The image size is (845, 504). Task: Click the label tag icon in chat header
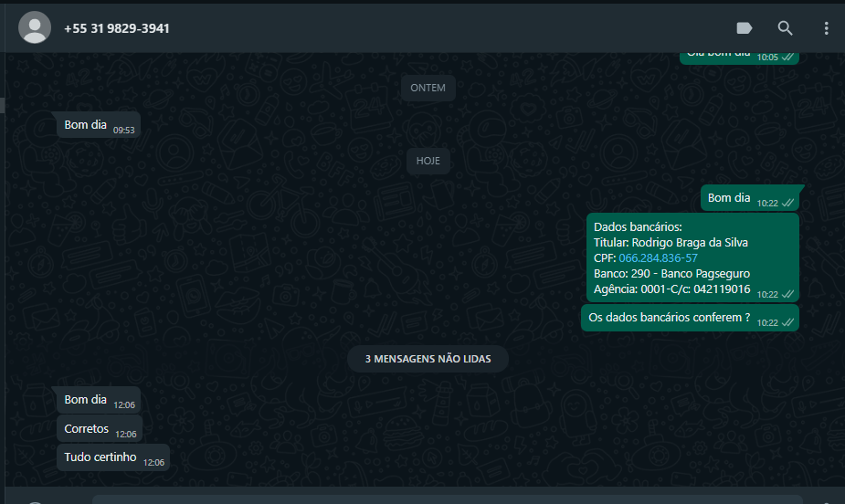(744, 28)
